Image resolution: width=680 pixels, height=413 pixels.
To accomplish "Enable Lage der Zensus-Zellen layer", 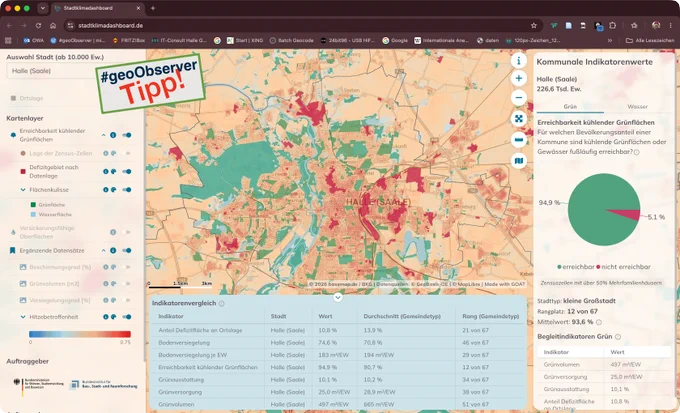I will tap(127, 153).
